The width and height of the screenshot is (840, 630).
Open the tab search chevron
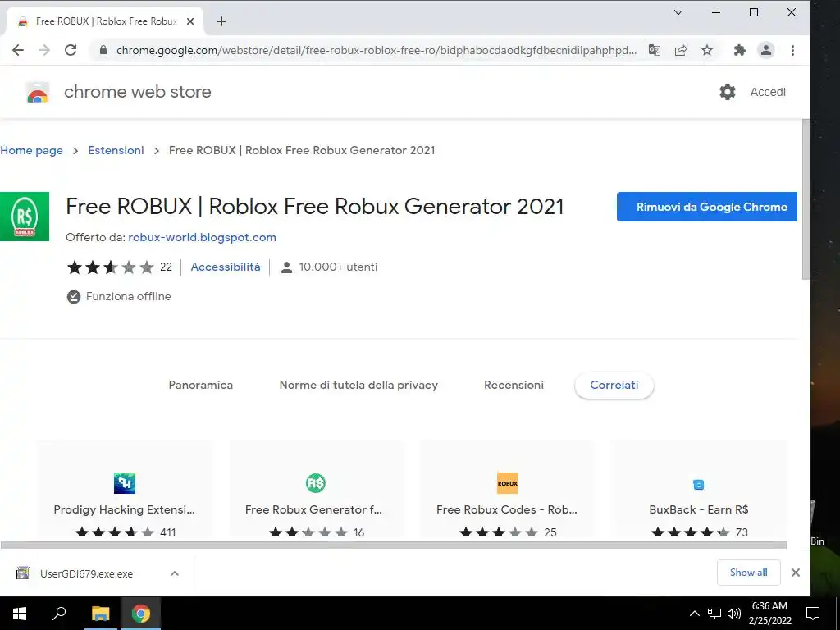point(678,12)
